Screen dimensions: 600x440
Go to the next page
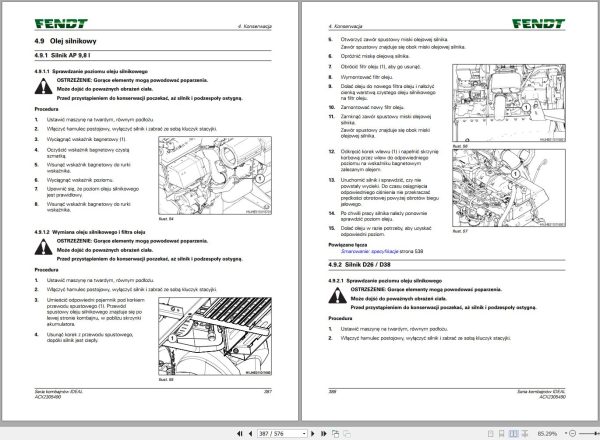[313, 433]
